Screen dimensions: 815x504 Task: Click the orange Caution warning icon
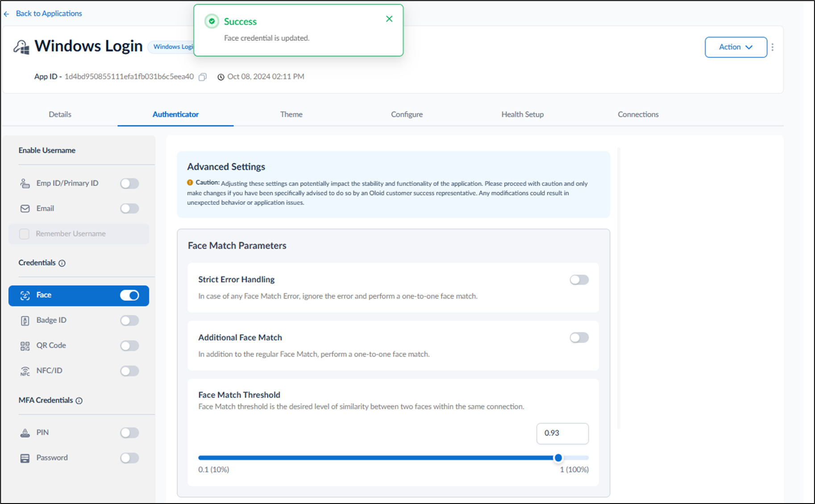click(x=190, y=183)
